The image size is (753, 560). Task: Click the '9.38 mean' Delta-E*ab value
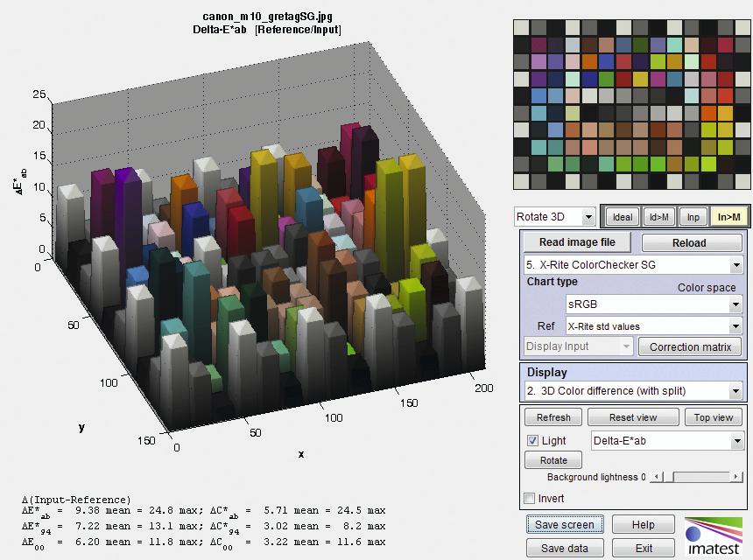102,510
